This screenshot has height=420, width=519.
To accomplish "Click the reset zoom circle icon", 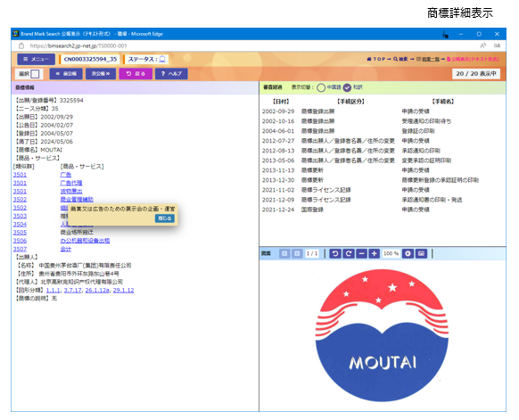I will (x=408, y=254).
